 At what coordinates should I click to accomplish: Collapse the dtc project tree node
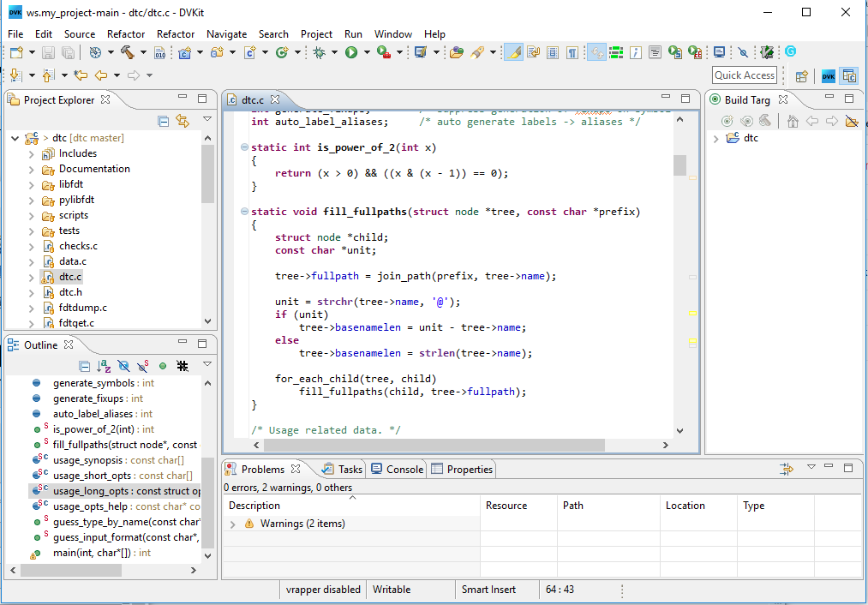[x=15, y=138]
